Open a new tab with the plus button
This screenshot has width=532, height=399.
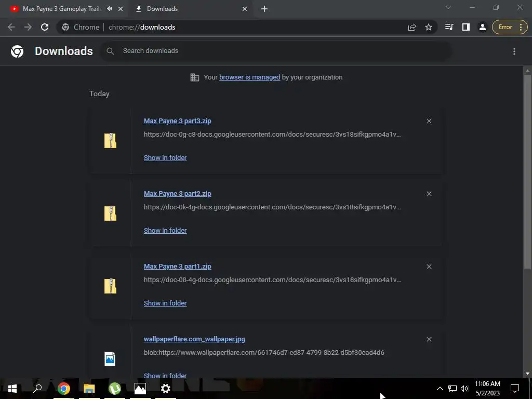(x=264, y=9)
